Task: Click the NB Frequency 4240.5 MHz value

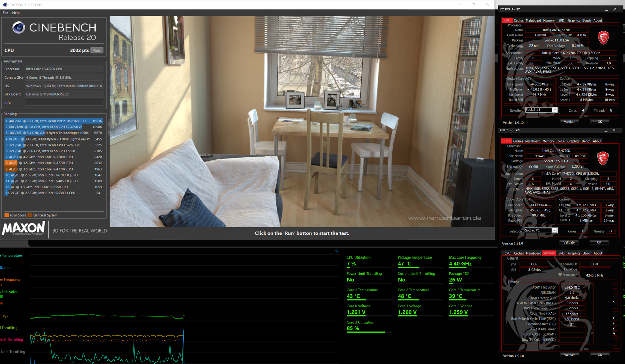Action: pyautogui.click(x=595, y=275)
